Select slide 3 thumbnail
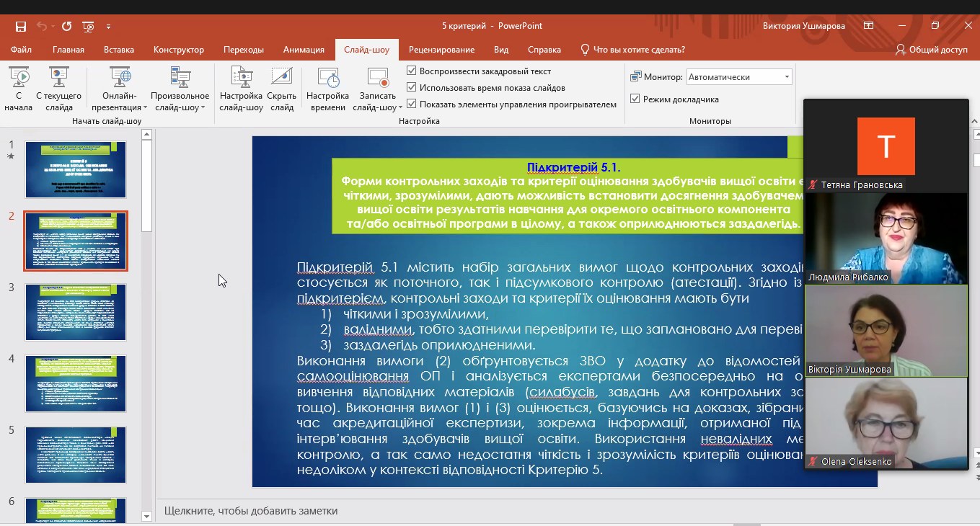 76,312
